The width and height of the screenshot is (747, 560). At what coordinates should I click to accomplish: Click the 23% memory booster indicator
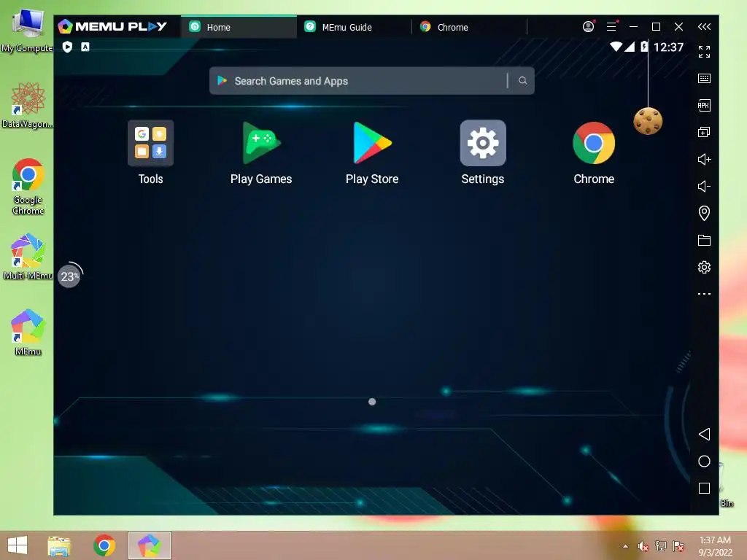coord(69,276)
